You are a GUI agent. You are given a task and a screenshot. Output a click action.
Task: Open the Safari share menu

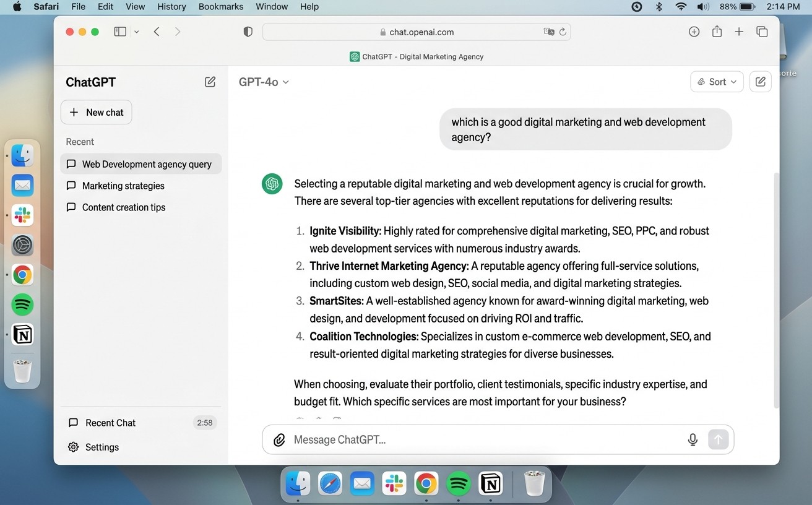(x=717, y=32)
